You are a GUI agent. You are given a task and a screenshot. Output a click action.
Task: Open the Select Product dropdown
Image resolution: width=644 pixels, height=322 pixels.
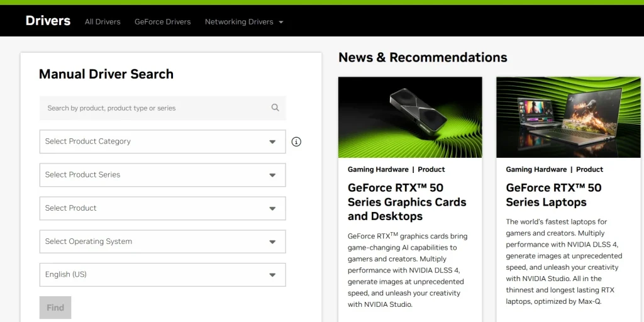pos(162,208)
